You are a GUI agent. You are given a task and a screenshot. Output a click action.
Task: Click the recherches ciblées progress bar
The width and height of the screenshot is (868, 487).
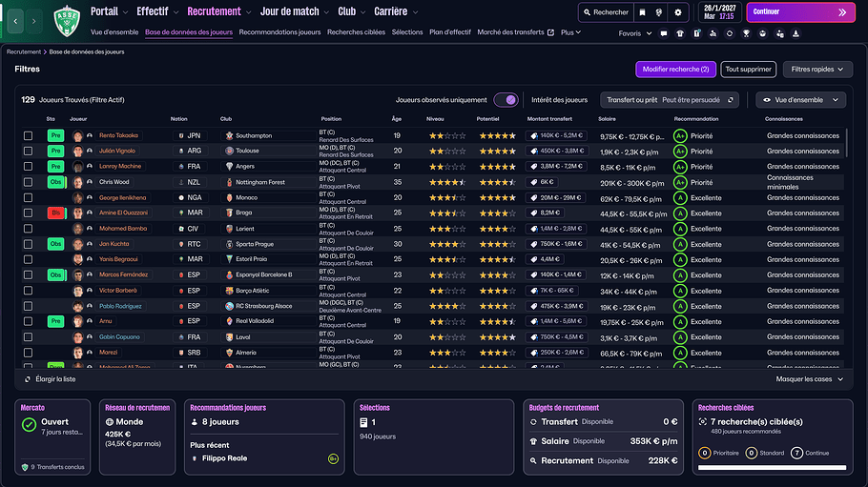[x=771, y=468]
